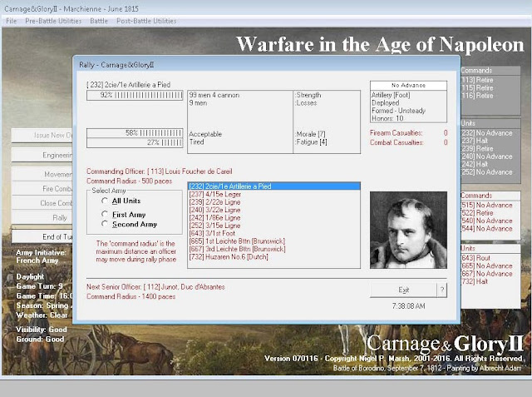Select unit [239] 2/22e Ligne

click(273, 202)
